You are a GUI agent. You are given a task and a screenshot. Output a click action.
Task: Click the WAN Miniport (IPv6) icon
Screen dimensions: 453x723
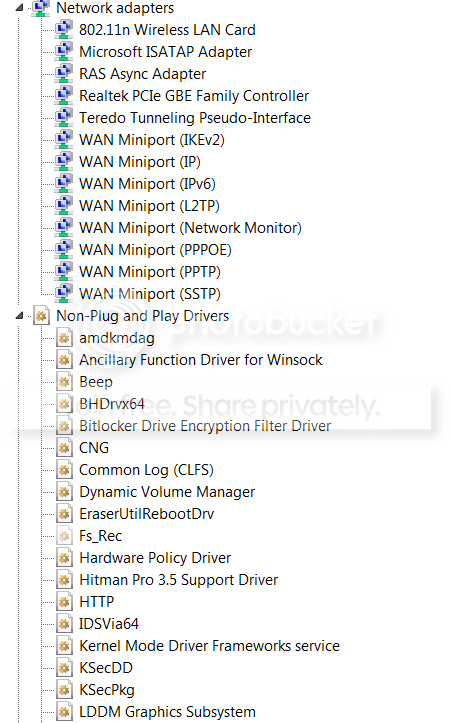(64, 184)
